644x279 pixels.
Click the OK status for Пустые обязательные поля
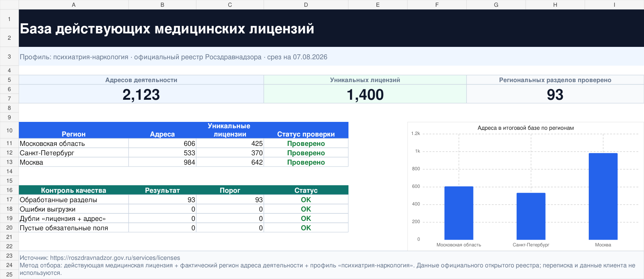click(x=306, y=228)
